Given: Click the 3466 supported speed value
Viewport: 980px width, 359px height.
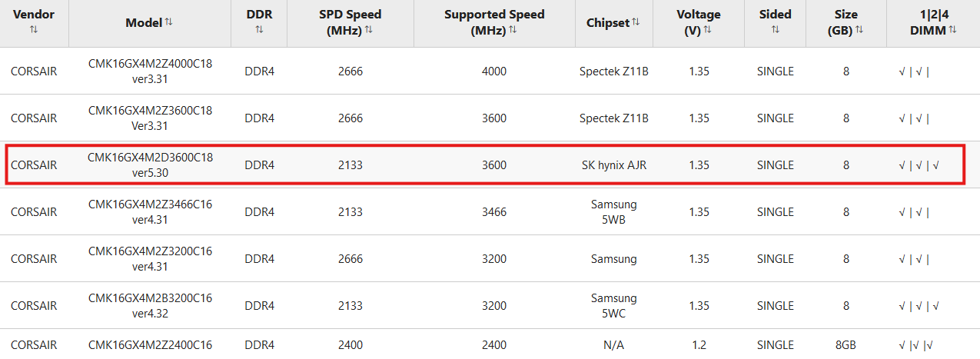Looking at the screenshot, I should pyautogui.click(x=494, y=212).
